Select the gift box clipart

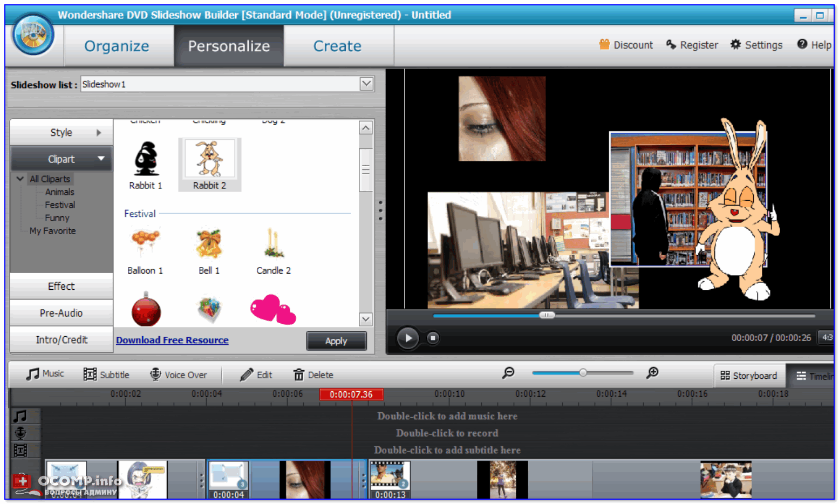click(x=209, y=310)
